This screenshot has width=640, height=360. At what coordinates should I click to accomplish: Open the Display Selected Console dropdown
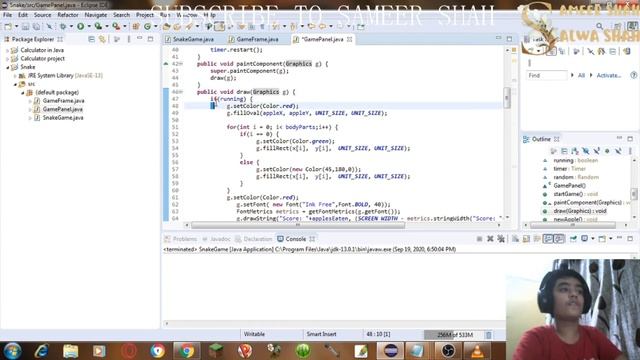click(x=592, y=239)
